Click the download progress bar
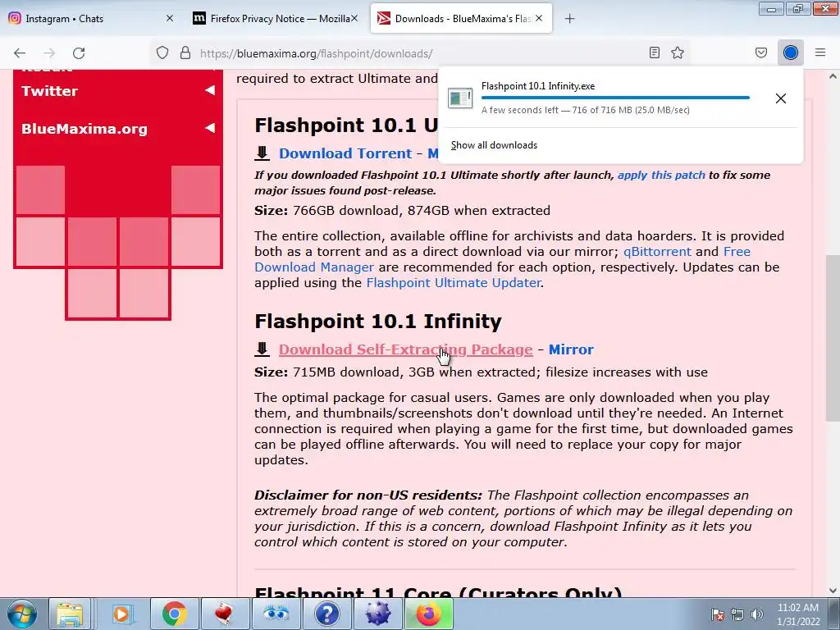The image size is (840, 630). click(615, 98)
